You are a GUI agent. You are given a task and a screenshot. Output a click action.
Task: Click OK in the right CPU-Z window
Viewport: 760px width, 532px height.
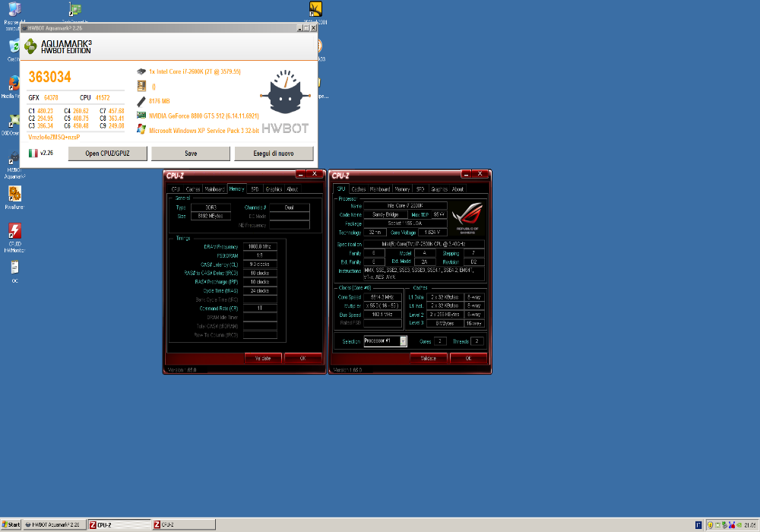pyautogui.click(x=468, y=358)
